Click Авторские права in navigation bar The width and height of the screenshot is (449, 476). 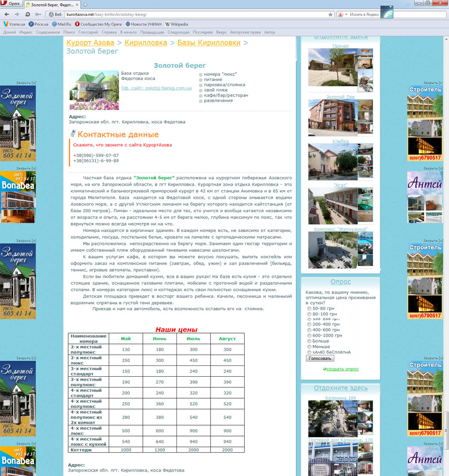tap(245, 32)
